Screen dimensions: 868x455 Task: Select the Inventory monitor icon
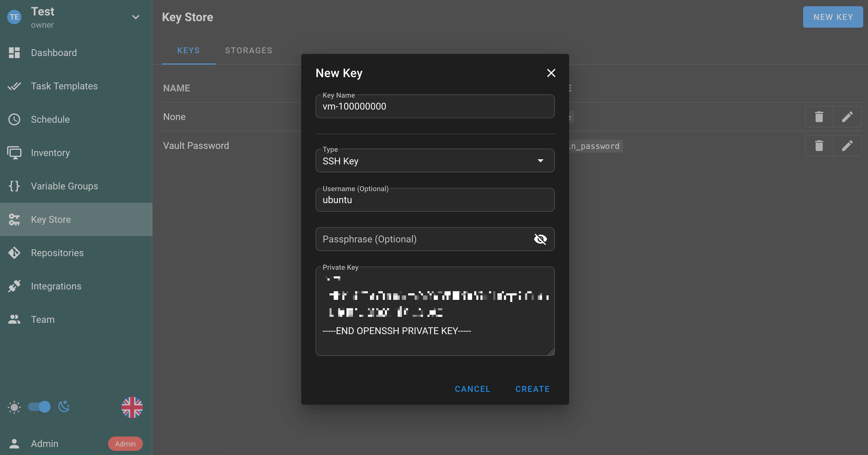[x=14, y=153]
